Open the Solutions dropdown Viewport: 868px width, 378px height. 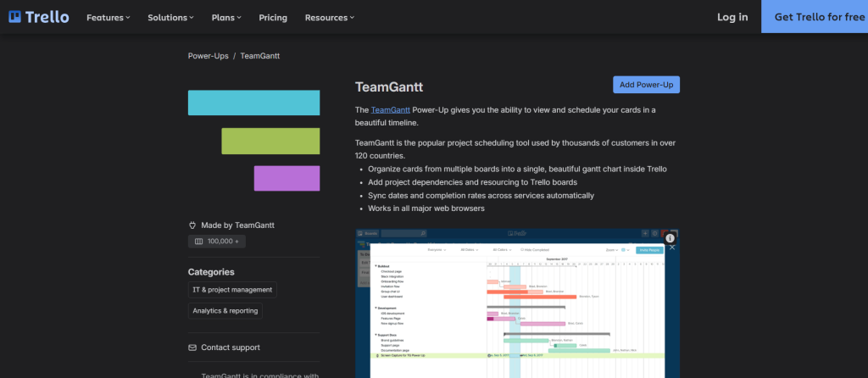point(170,17)
